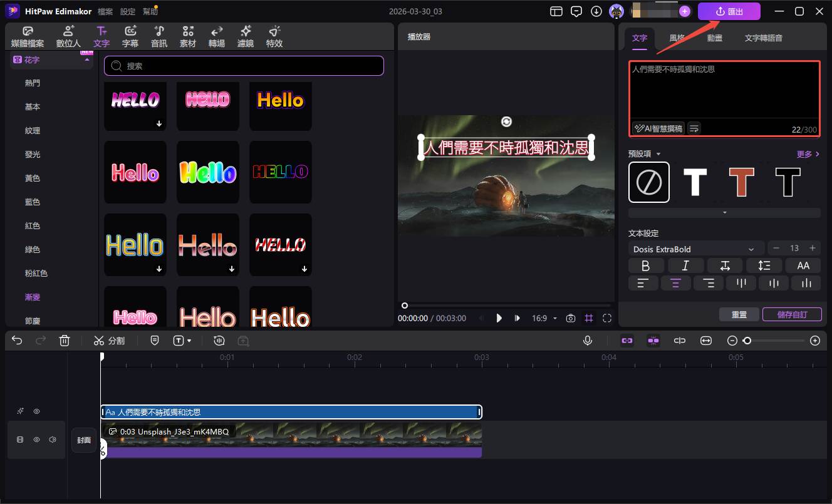
Task: Take a snapshot with the camera icon
Action: (x=570, y=318)
